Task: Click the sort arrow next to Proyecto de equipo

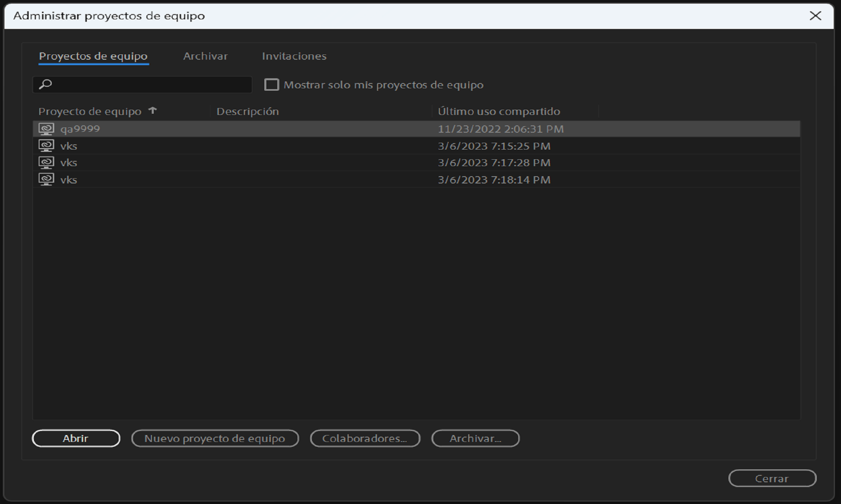Action: tap(153, 110)
